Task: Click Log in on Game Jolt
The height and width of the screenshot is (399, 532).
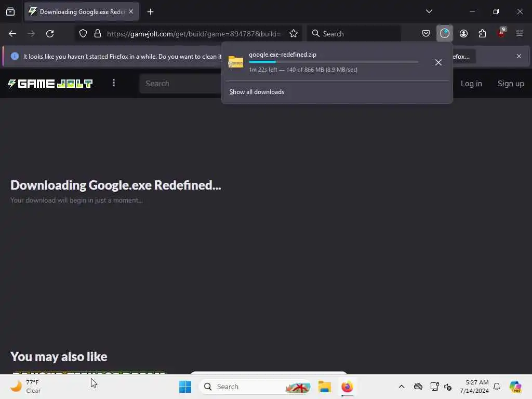Action: [471, 84]
